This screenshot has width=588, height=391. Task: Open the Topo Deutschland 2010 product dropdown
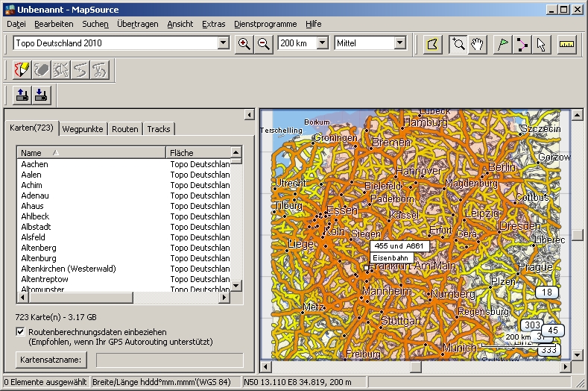(x=223, y=43)
